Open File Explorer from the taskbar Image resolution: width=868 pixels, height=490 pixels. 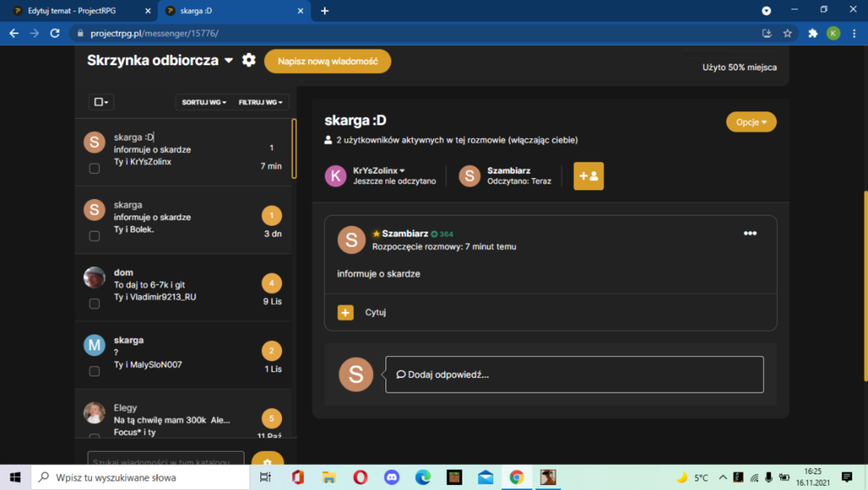(x=329, y=477)
